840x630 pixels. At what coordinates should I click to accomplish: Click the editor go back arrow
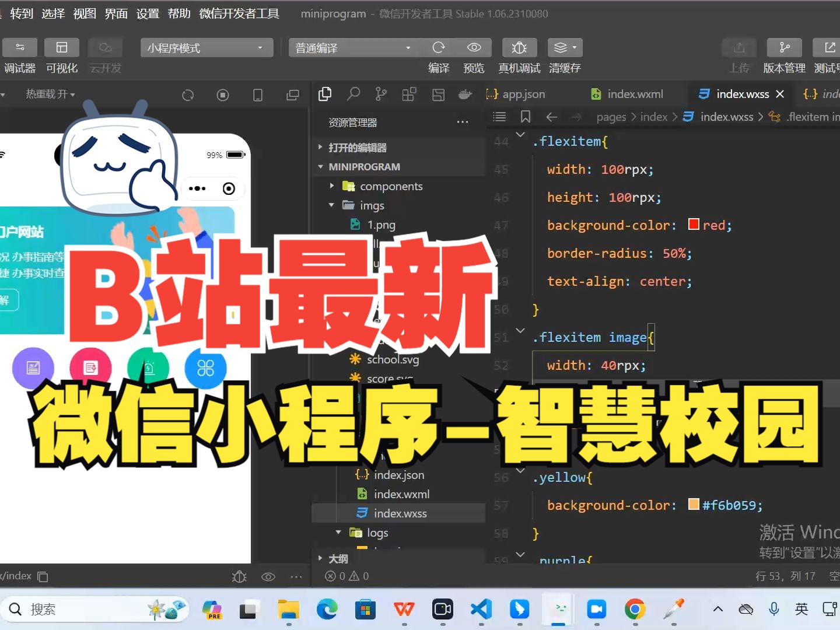(551, 117)
